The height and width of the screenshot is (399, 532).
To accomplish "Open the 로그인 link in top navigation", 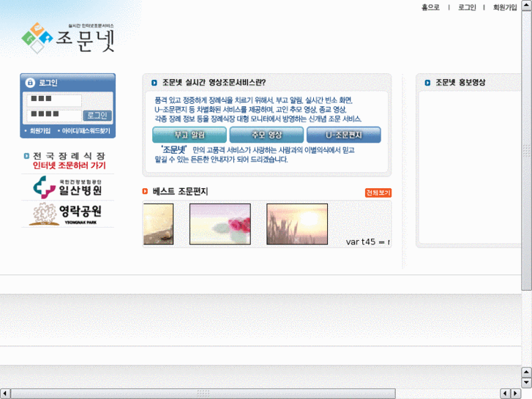I will pyautogui.click(x=467, y=7).
